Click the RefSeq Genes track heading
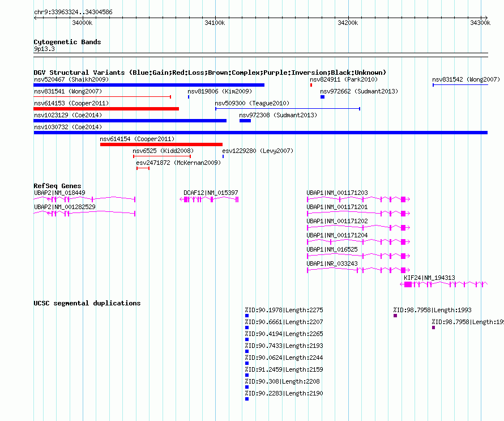This screenshot has height=421, width=504. [x=57, y=186]
